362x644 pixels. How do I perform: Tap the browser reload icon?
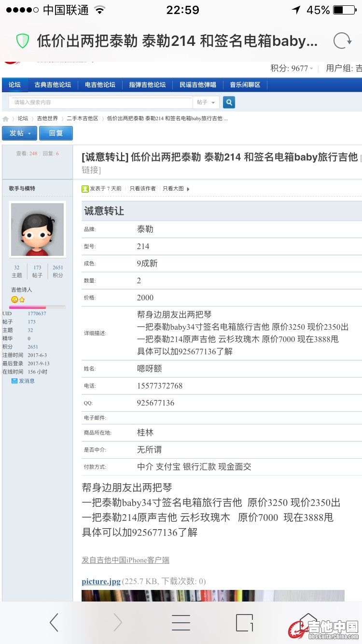click(x=342, y=41)
